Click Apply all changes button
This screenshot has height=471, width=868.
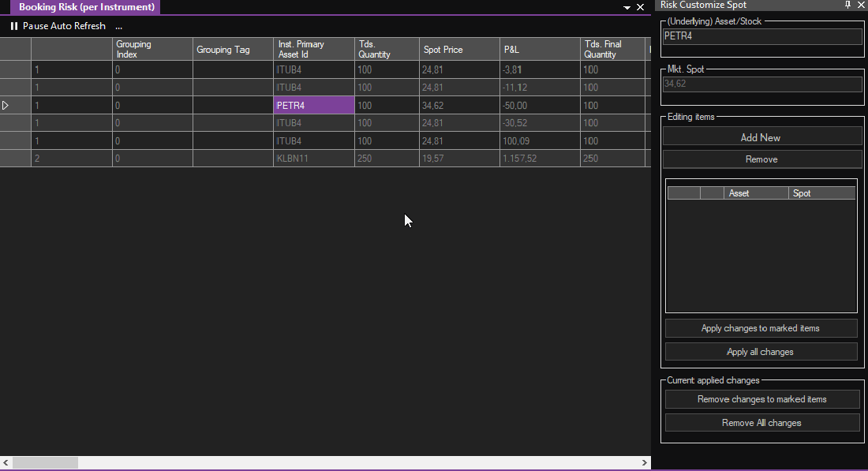click(761, 352)
